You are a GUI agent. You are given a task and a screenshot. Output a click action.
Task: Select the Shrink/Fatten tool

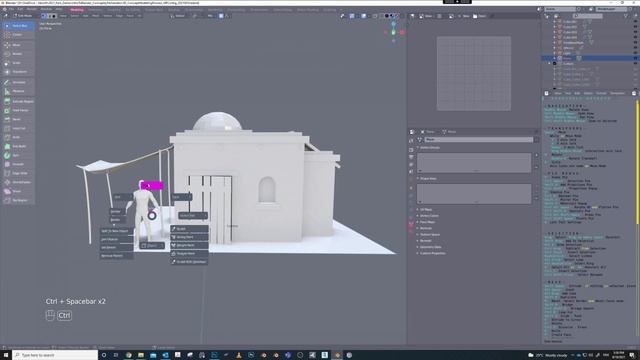19,182
